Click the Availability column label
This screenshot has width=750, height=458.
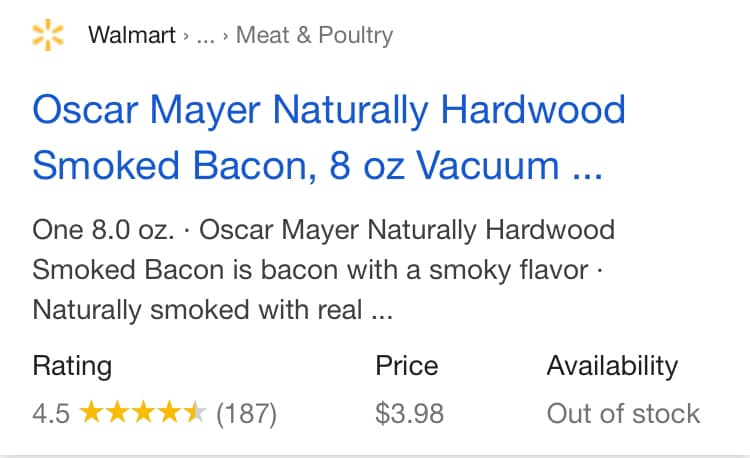click(x=611, y=366)
